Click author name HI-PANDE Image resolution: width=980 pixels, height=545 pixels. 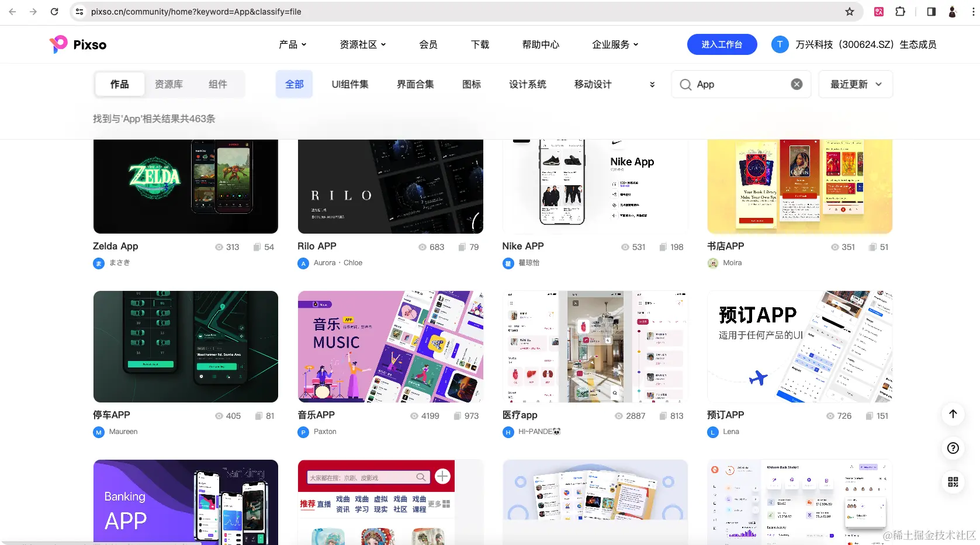click(x=539, y=432)
